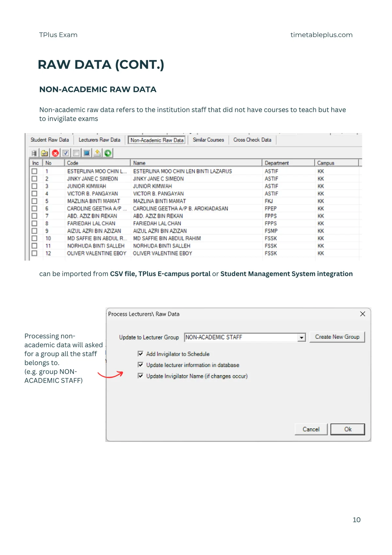
Task: Click the green arrow process icon
Action: coord(108,153)
